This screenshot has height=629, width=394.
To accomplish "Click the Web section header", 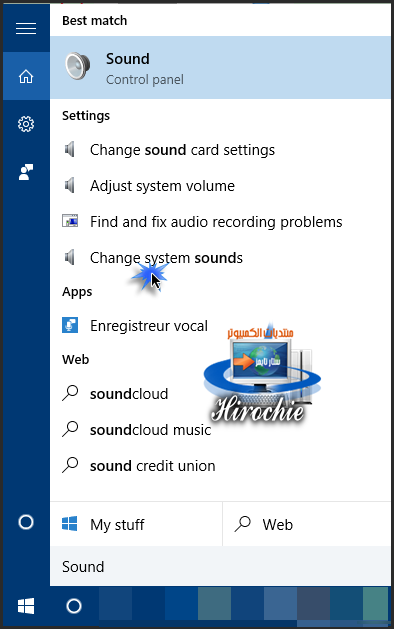I will (75, 359).
